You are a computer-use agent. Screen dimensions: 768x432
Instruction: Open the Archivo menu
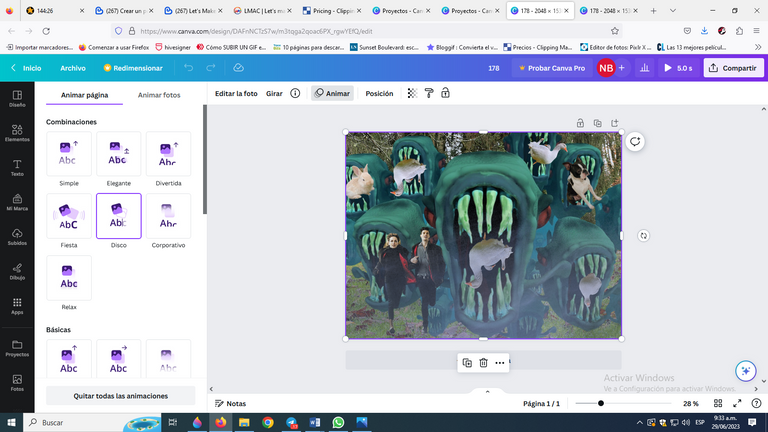point(73,68)
